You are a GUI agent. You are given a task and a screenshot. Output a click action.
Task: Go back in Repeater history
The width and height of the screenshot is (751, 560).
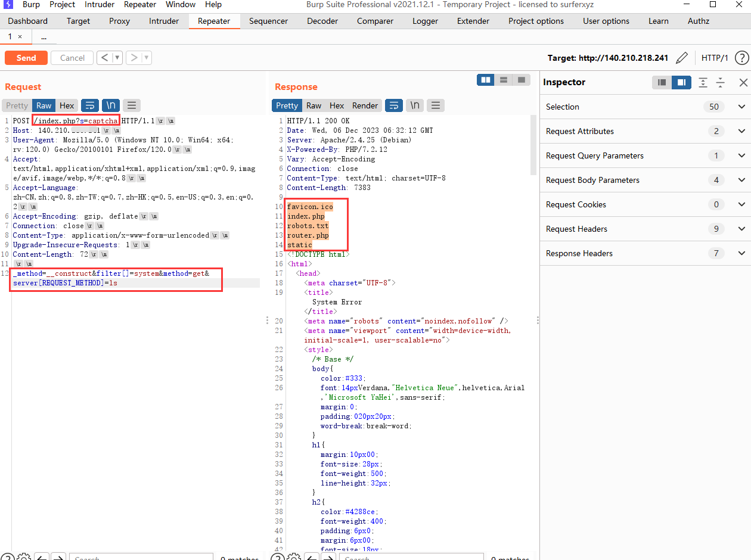coord(104,58)
